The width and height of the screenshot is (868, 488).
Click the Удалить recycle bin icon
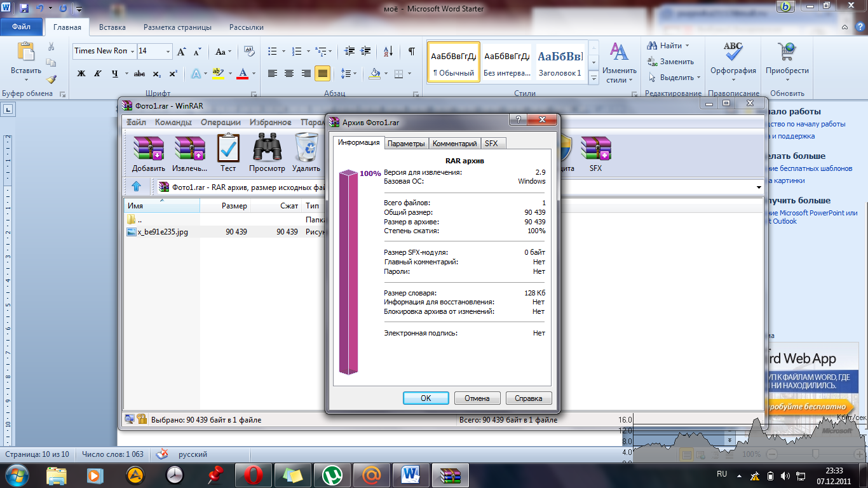tap(306, 147)
